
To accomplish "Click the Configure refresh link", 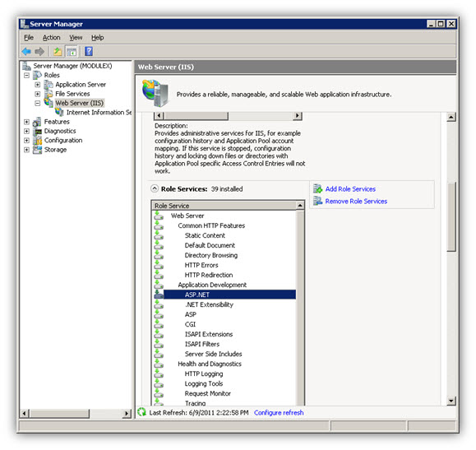I will 279,413.
